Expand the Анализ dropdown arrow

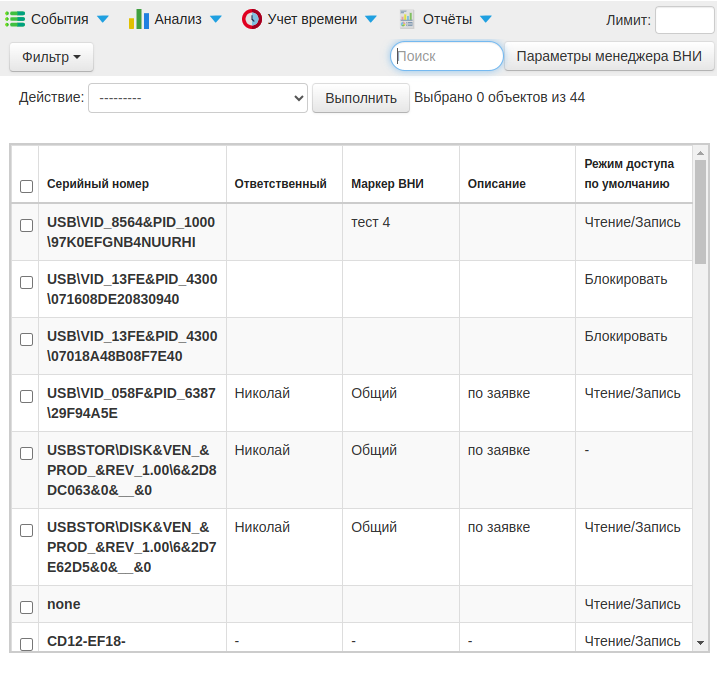[215, 19]
